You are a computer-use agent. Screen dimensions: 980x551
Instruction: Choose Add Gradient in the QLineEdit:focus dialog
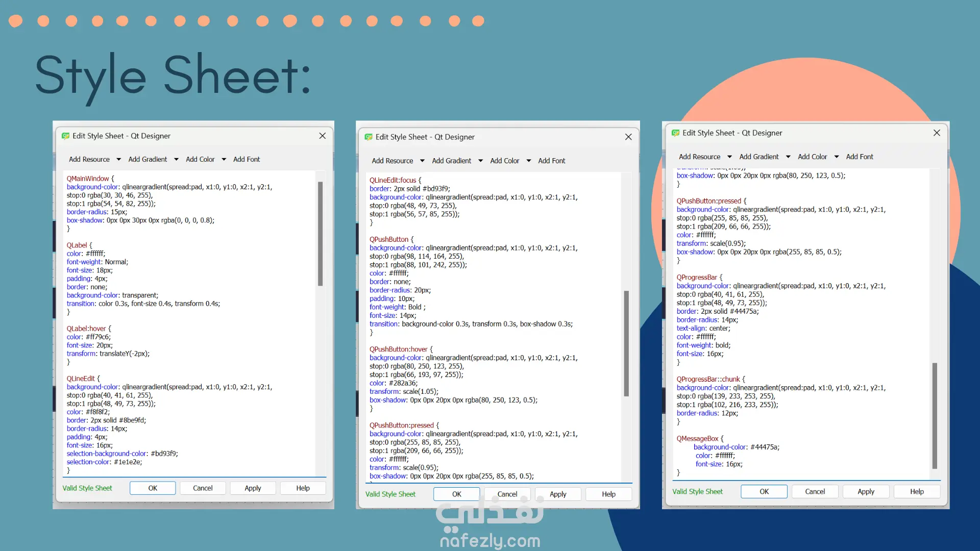(452, 161)
